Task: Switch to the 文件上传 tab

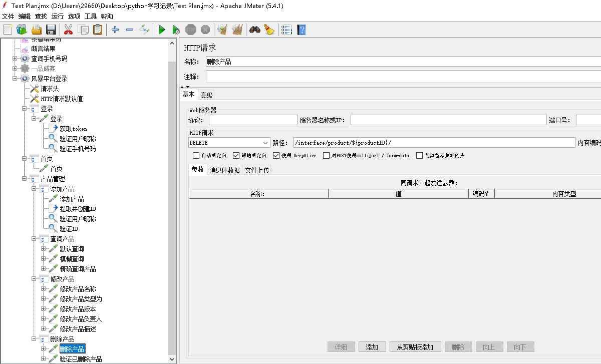Action: [257, 170]
